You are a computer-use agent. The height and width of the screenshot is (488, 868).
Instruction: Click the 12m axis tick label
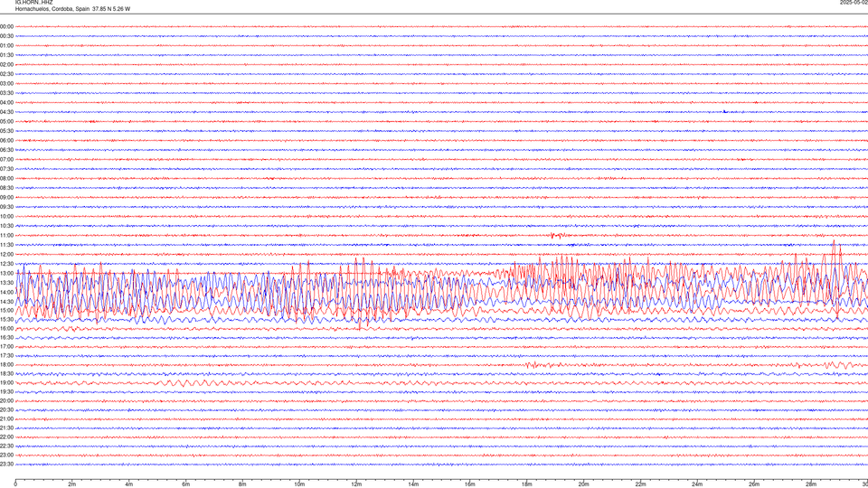356,484
